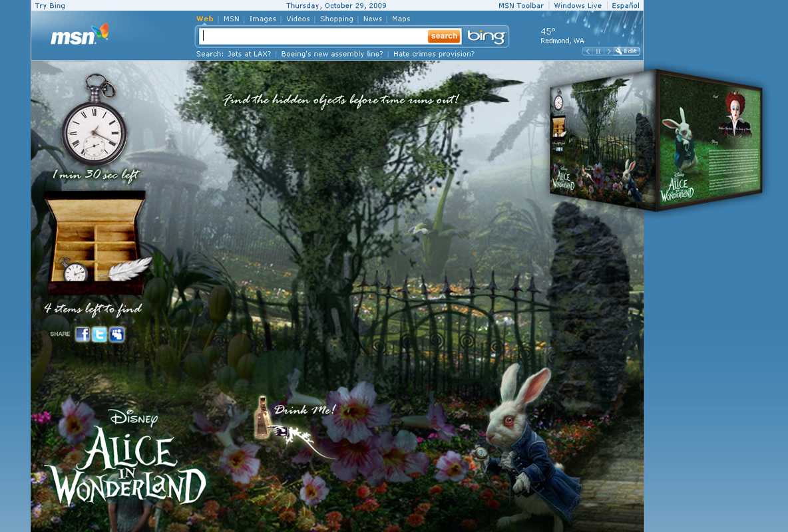Select the Web search tab
The width and height of the screenshot is (788, 532).
tap(204, 19)
